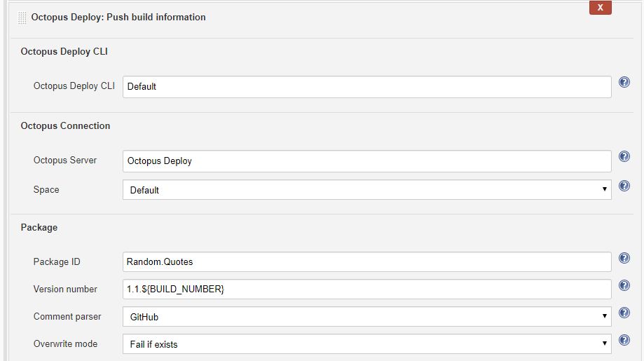The width and height of the screenshot is (644, 361).
Task: Show help for Comment parser
Action: pyautogui.click(x=624, y=313)
